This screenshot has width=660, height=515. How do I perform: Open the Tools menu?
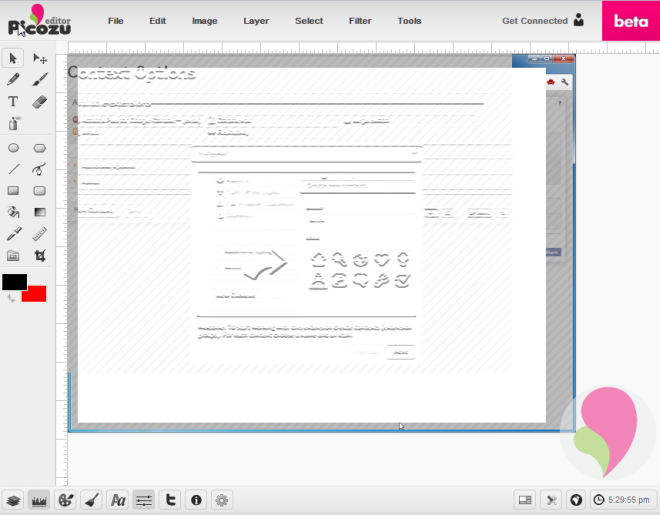(409, 21)
